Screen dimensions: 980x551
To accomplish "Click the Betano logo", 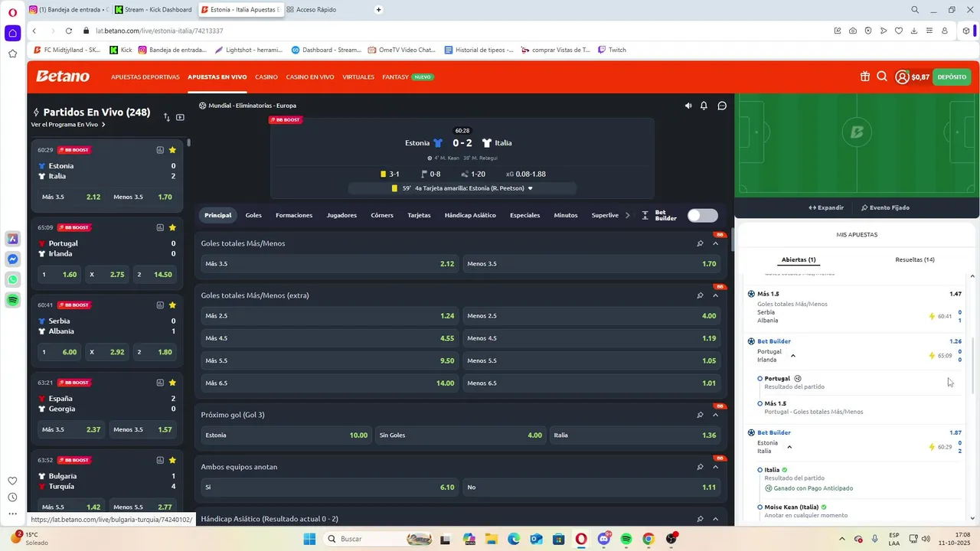I will point(63,77).
